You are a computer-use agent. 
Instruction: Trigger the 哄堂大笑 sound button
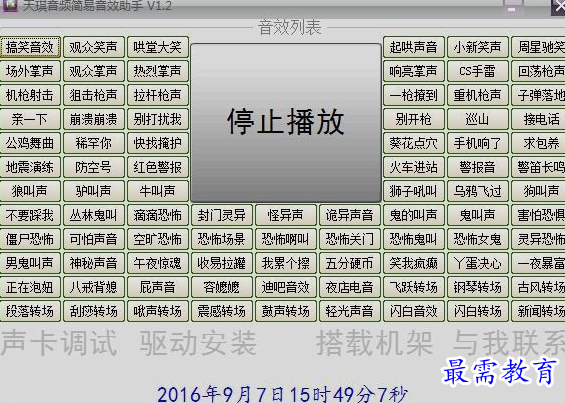click(158, 47)
